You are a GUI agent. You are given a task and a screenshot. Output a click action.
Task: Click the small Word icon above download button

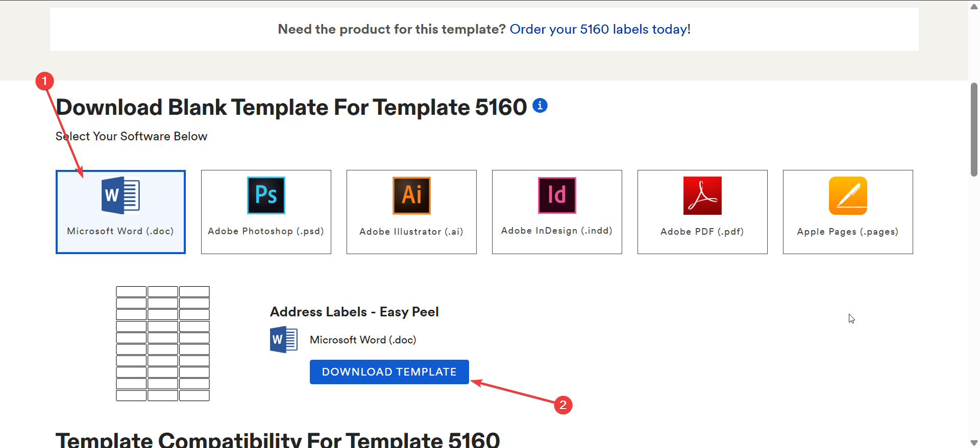coord(283,340)
